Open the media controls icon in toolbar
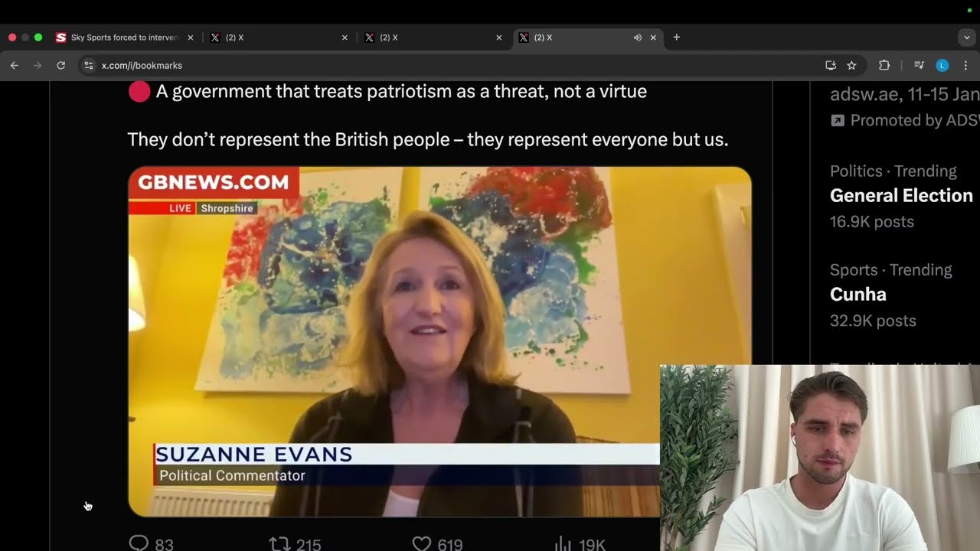Image resolution: width=980 pixels, height=551 pixels. click(920, 66)
